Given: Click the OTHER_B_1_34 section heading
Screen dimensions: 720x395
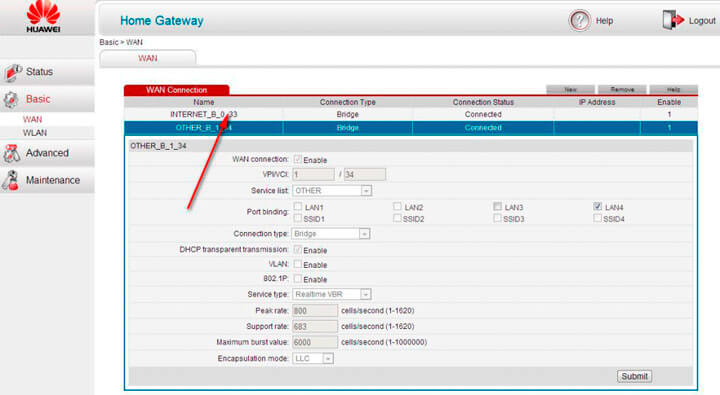Looking at the screenshot, I should click(158, 146).
